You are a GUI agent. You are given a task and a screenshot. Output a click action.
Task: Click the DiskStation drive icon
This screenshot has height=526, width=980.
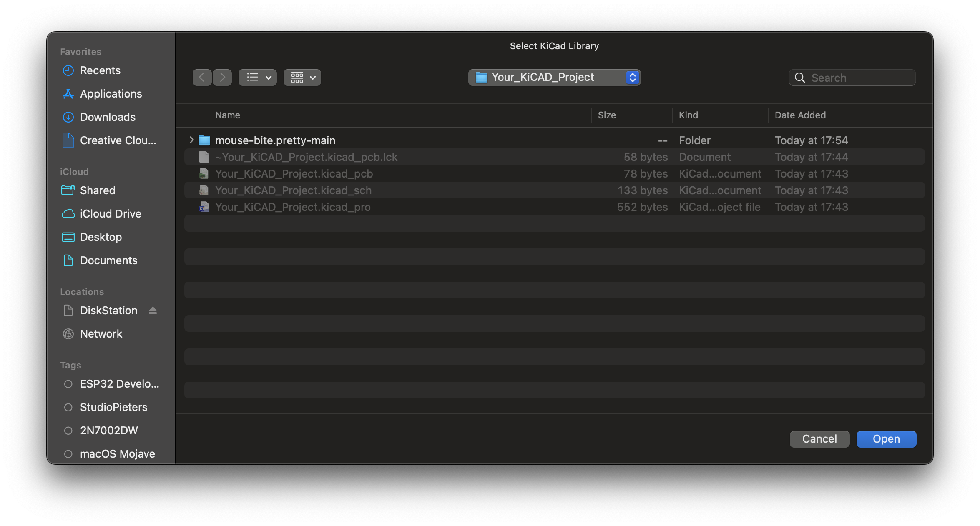[68, 310]
